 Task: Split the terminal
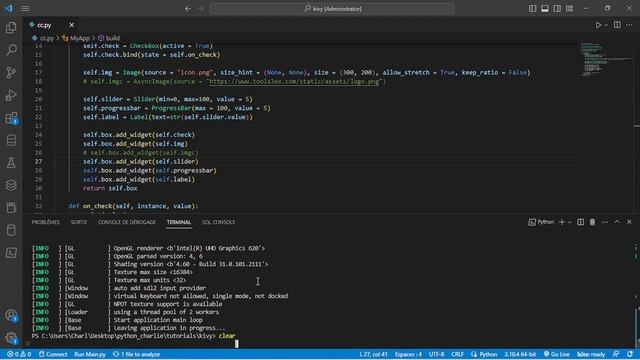[580, 222]
